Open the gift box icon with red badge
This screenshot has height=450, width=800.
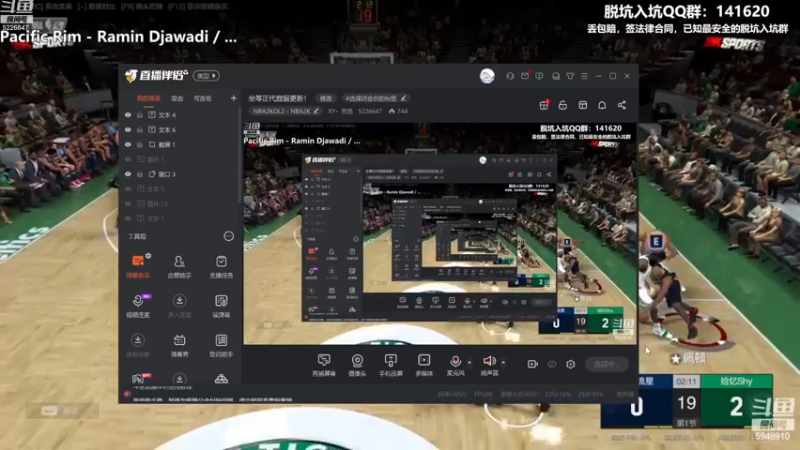(x=544, y=105)
